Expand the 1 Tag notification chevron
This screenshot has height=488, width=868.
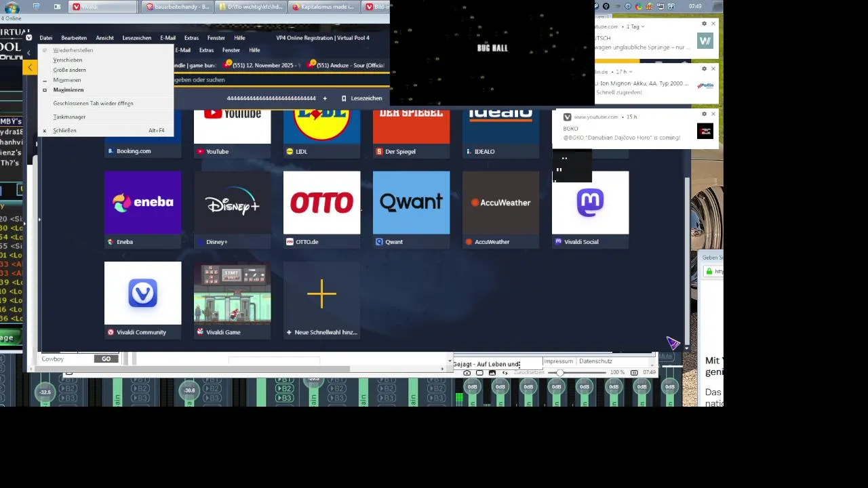643,26
